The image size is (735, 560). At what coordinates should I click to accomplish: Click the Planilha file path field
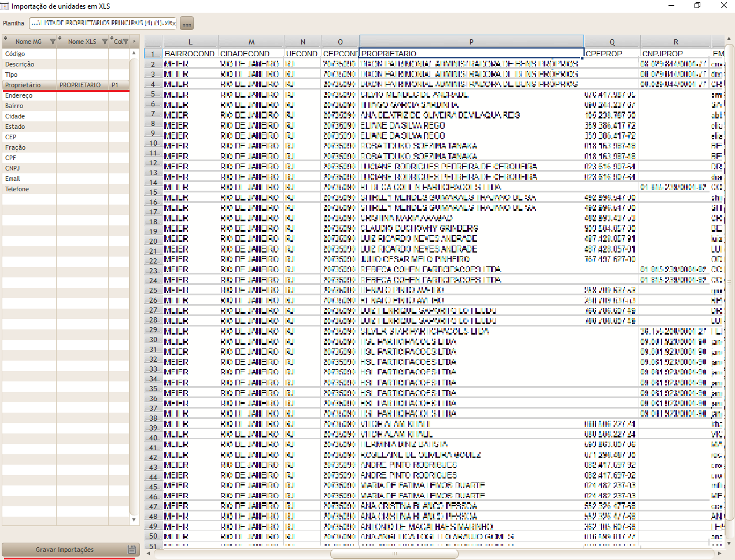(102, 23)
